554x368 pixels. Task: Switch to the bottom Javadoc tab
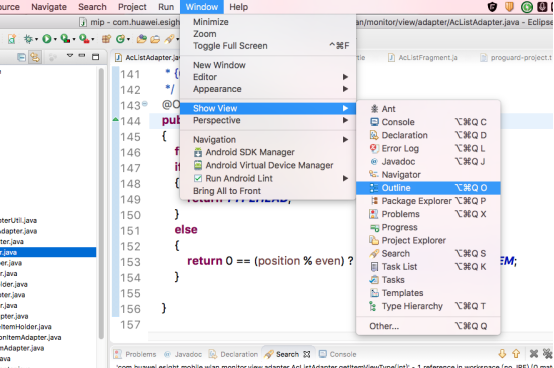(x=183, y=354)
